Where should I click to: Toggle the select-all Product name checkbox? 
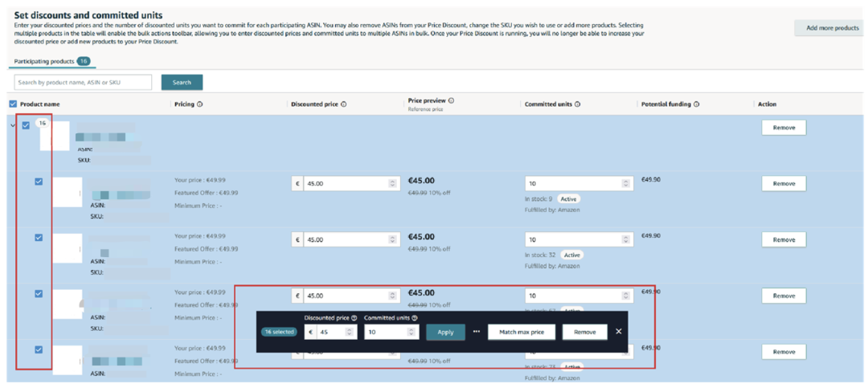tap(14, 104)
